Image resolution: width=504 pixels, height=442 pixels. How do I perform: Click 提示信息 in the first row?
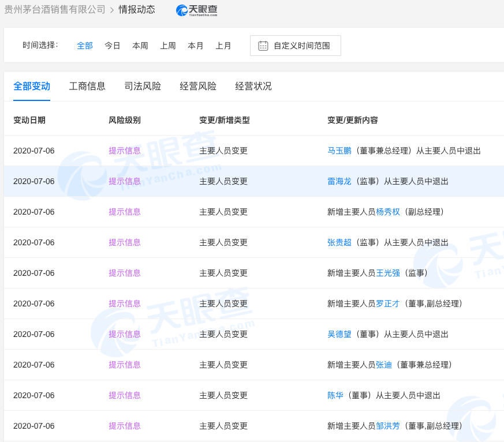[124, 151]
